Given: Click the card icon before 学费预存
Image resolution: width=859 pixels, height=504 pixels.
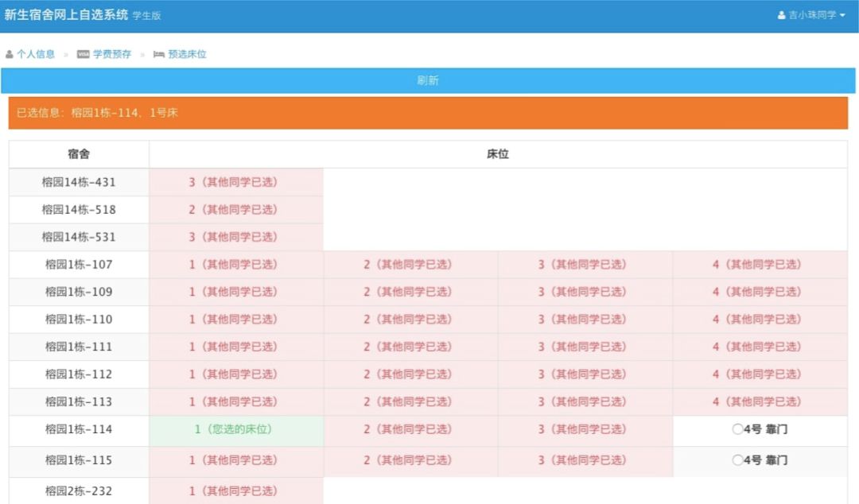Looking at the screenshot, I should [x=84, y=54].
